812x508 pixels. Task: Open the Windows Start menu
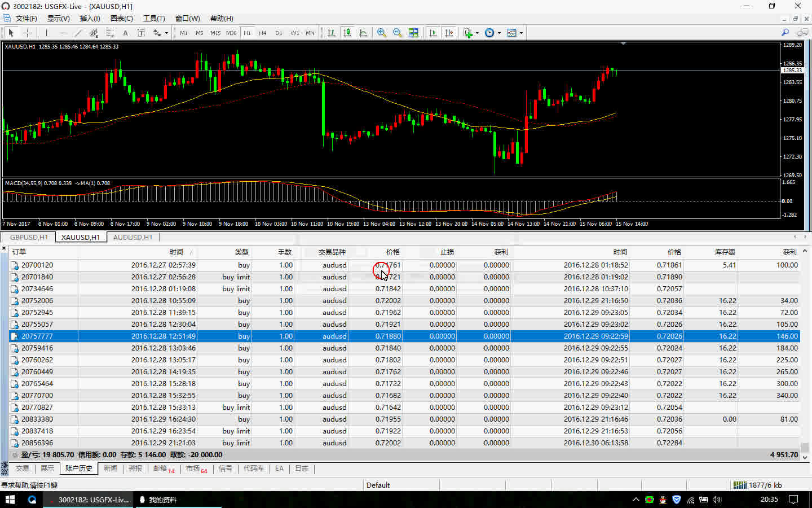(x=10, y=500)
